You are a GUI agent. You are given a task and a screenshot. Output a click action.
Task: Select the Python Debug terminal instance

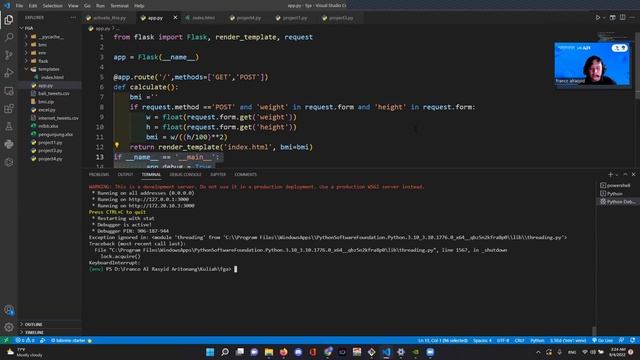(617, 202)
